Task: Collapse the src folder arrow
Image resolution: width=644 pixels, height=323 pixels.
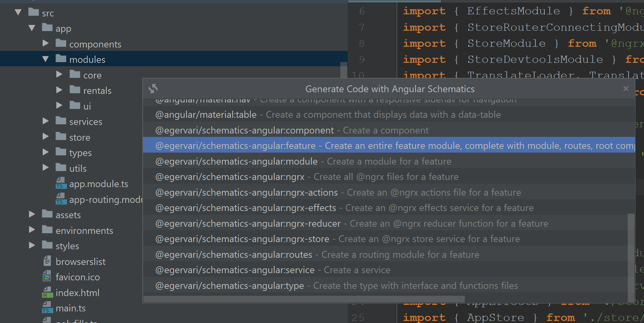Action: pyautogui.click(x=18, y=13)
